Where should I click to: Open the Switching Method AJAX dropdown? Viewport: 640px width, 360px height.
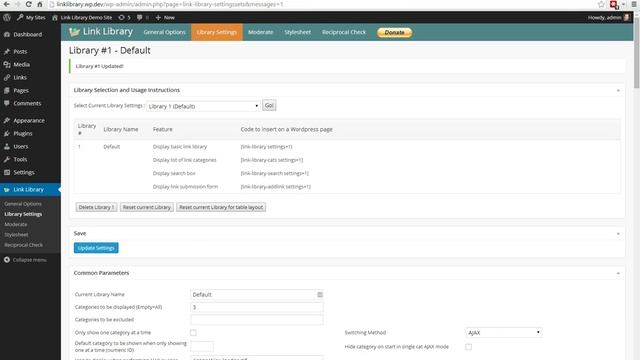tap(504, 333)
